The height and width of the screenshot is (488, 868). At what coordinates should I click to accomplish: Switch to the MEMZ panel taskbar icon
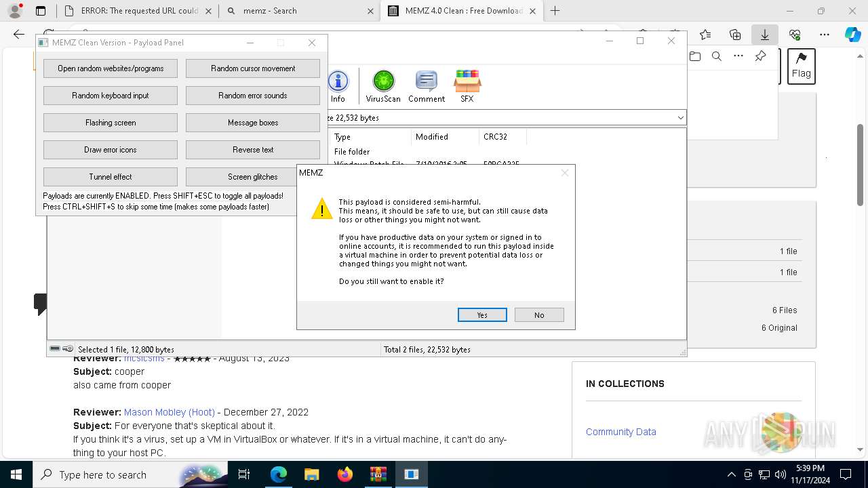[x=412, y=474]
